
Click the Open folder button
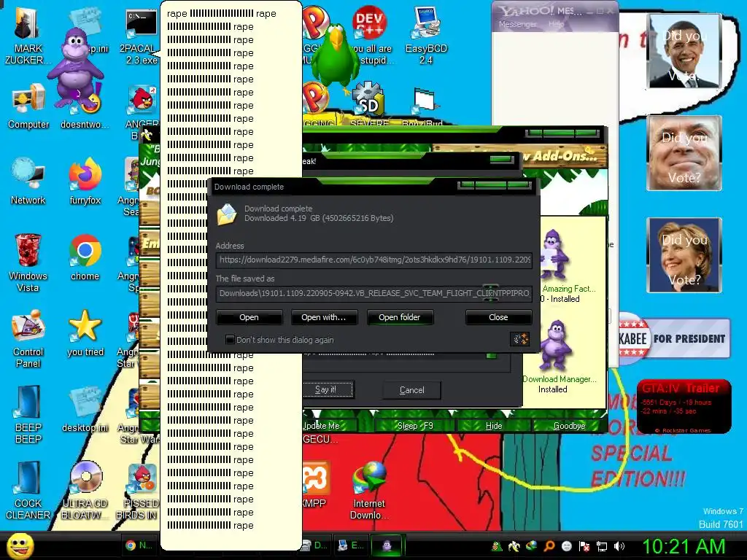click(x=399, y=317)
